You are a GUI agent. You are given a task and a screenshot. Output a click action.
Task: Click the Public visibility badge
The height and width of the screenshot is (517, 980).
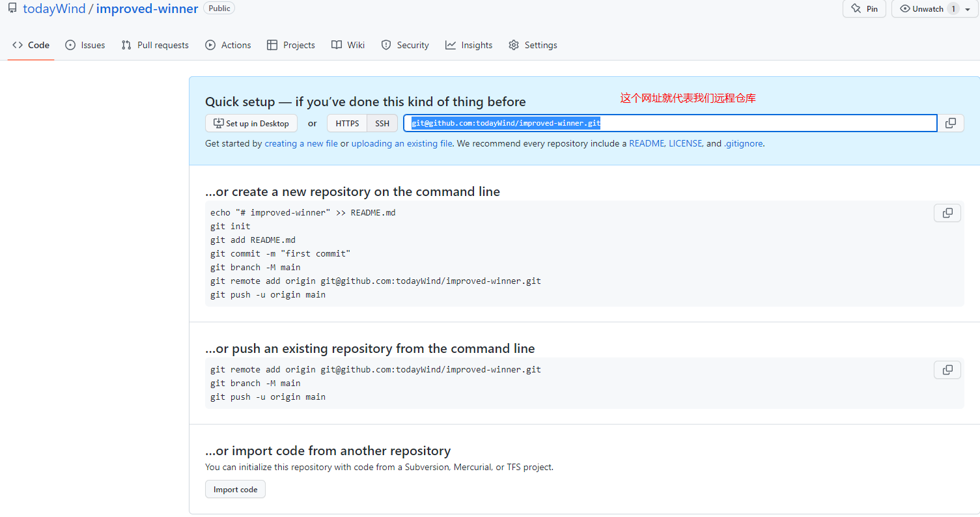(219, 8)
